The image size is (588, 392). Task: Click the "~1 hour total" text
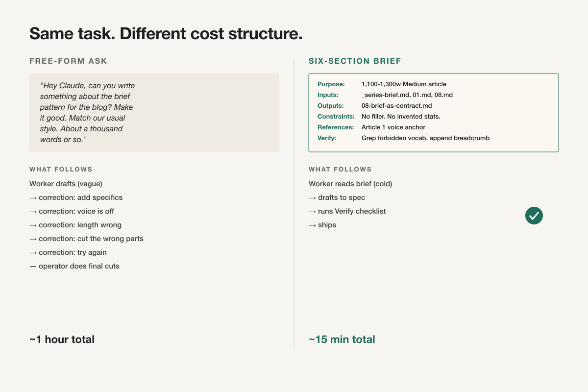[62, 339]
